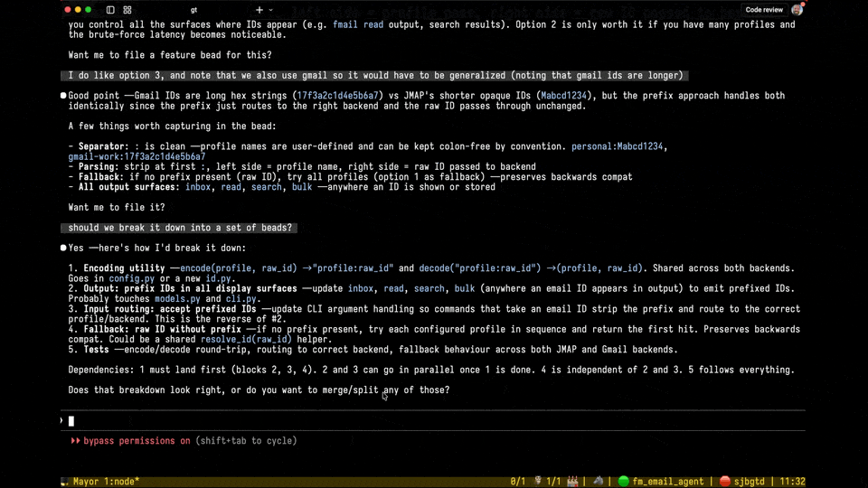
Task: Focus the command prompt input line
Action: point(433,421)
